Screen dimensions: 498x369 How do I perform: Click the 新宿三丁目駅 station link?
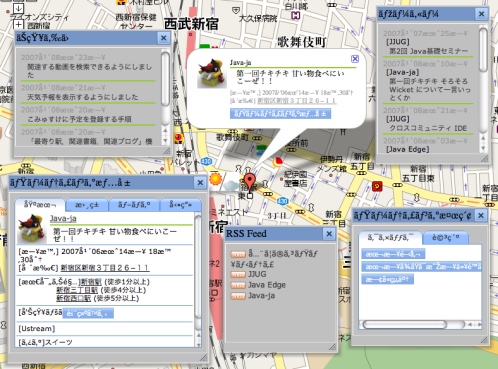point(77,290)
